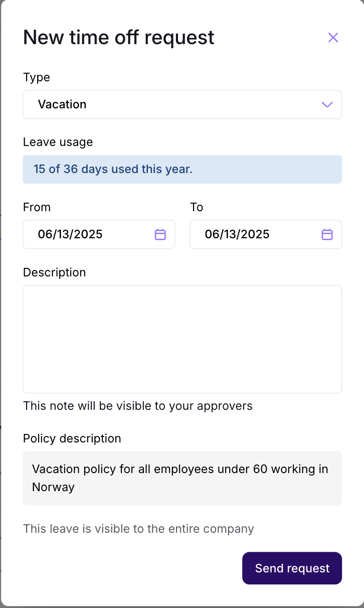Open the To date calendar picker icon
364x608 pixels.
click(x=327, y=234)
